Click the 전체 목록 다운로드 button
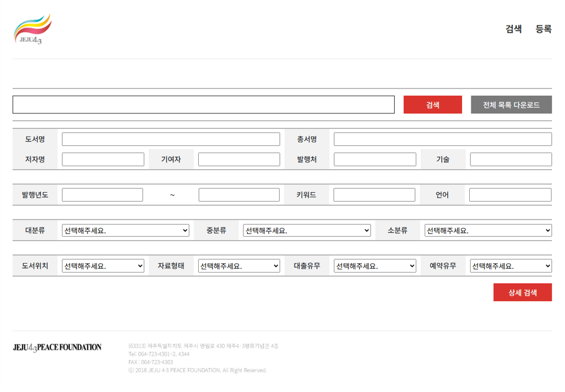 tap(511, 105)
